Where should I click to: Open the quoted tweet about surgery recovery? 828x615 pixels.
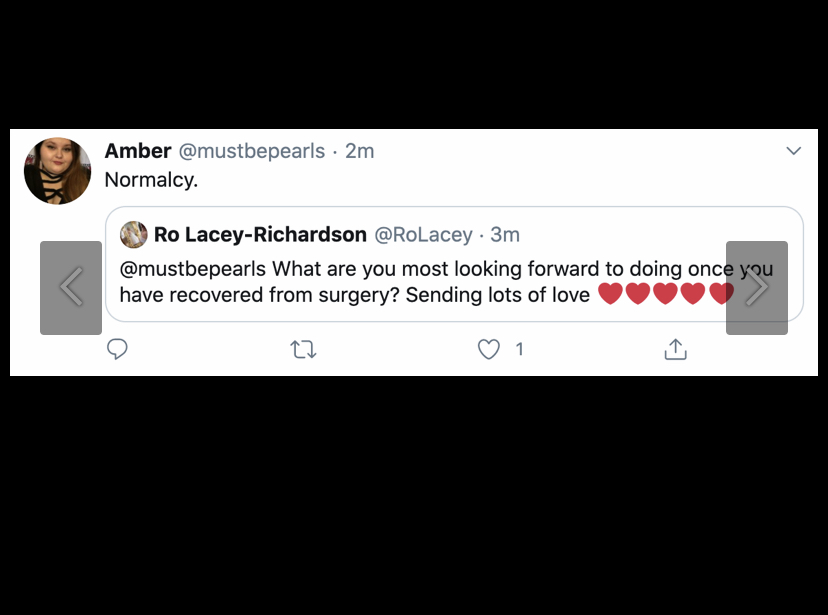pos(454,264)
